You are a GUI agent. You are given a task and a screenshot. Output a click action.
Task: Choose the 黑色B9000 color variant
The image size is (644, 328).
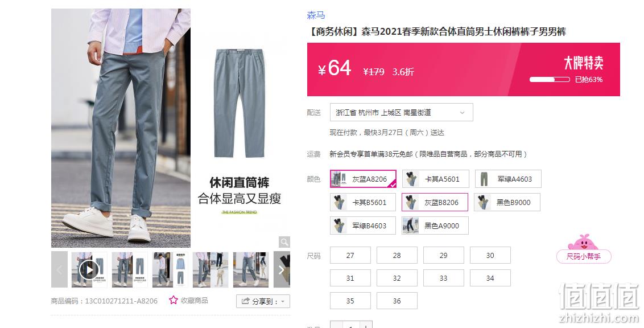(x=507, y=202)
